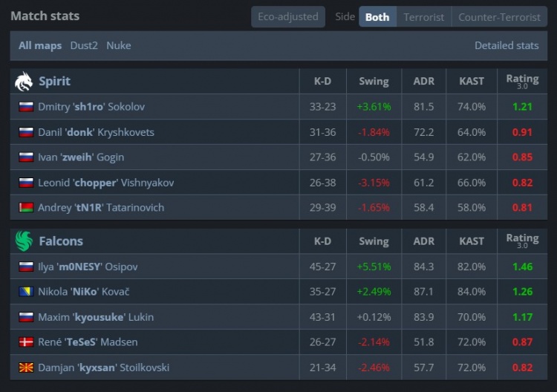
Task: Click the Spirit team dragon logo
Action: coord(24,81)
